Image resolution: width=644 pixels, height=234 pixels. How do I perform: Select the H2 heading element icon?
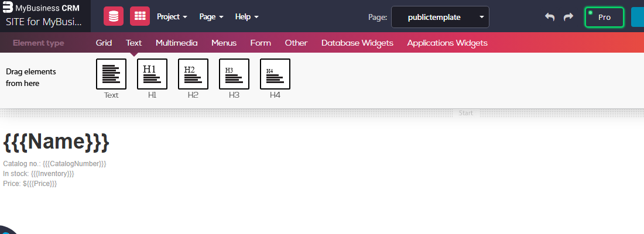(193, 74)
